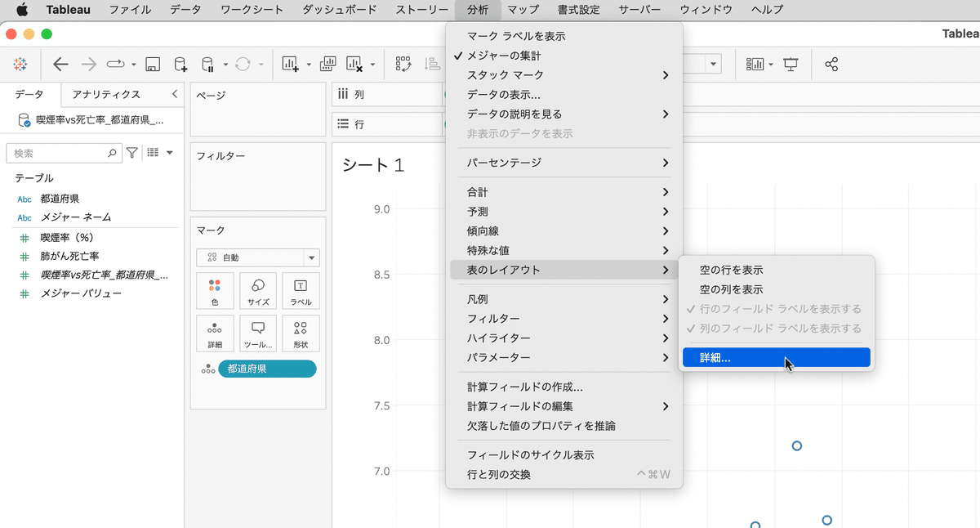The height and width of the screenshot is (528, 980).
Task: Click the filter funnel icon in Data pane
Action: [x=132, y=153]
